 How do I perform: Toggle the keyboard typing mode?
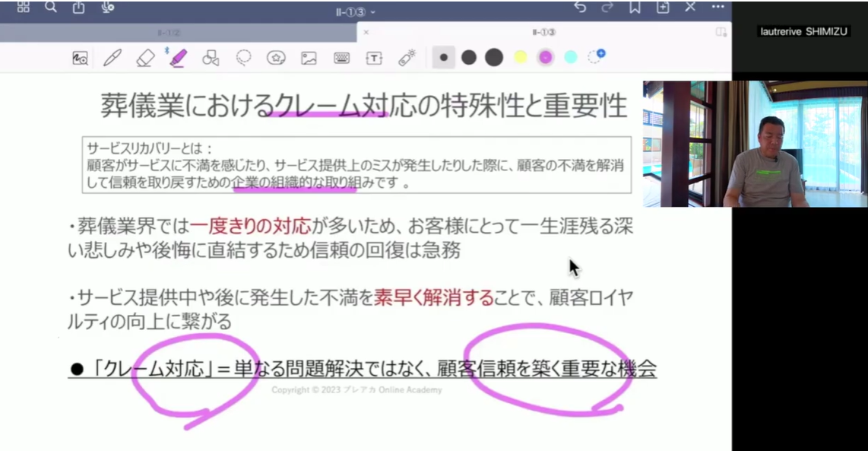(341, 58)
